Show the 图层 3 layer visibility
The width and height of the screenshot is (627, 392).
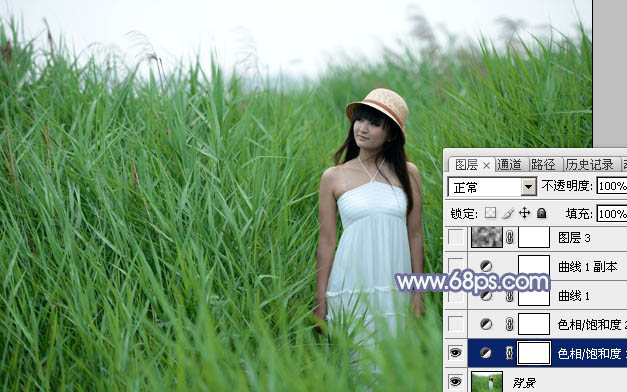tap(455, 237)
